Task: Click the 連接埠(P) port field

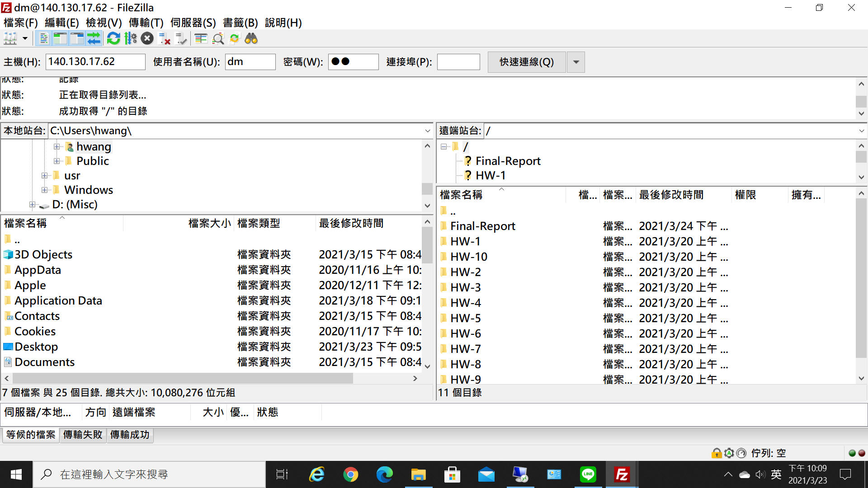Action: (x=458, y=62)
